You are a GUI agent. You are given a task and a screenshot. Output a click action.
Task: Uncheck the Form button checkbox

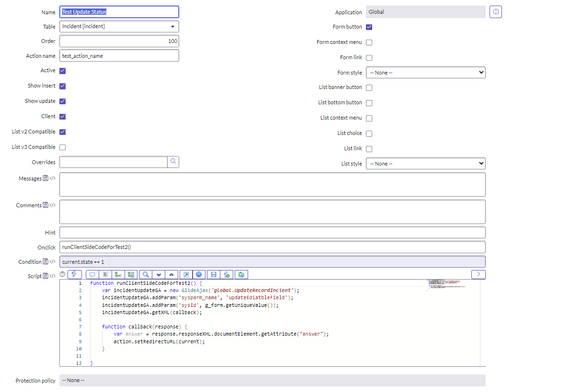pos(369,27)
